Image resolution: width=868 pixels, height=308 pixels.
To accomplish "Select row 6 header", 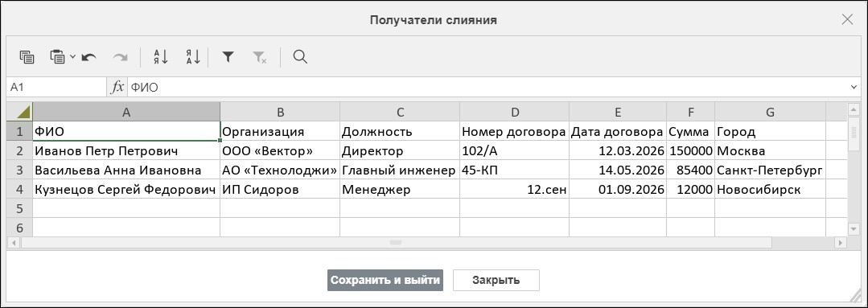I will 20,228.
